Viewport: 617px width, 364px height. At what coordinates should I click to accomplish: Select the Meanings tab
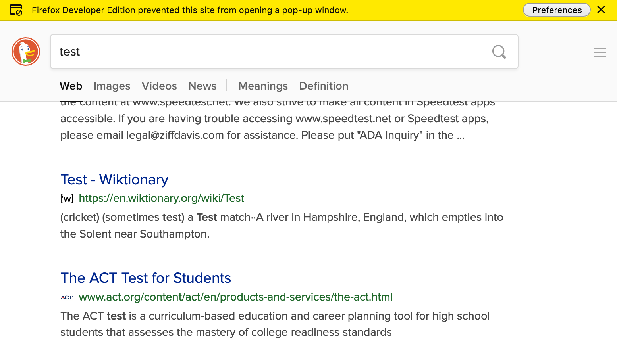[x=263, y=86]
